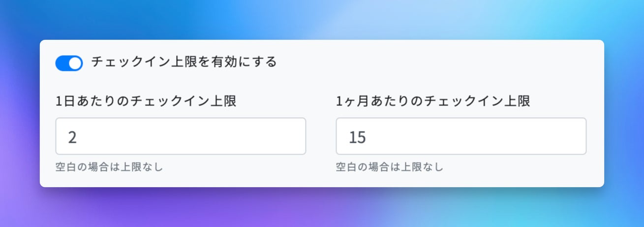Click the blue track of the enabled switch
Screen dimensions: 644x227
(x=62, y=63)
